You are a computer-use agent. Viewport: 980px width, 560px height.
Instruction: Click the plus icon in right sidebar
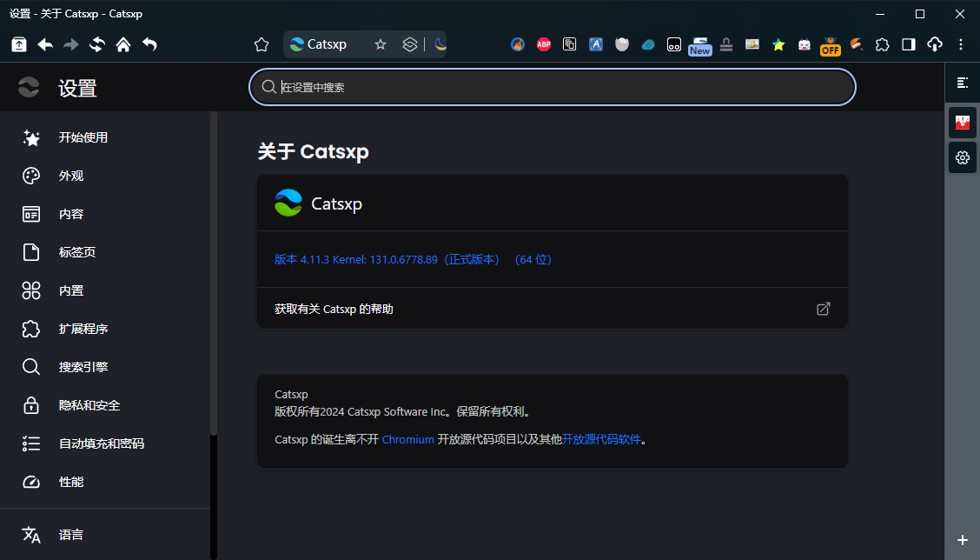click(963, 540)
